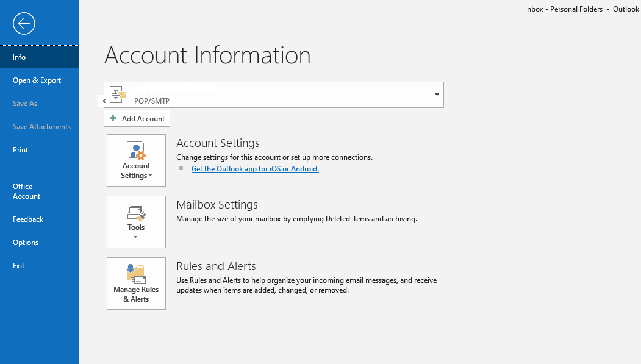Go to the Print page

tap(20, 150)
